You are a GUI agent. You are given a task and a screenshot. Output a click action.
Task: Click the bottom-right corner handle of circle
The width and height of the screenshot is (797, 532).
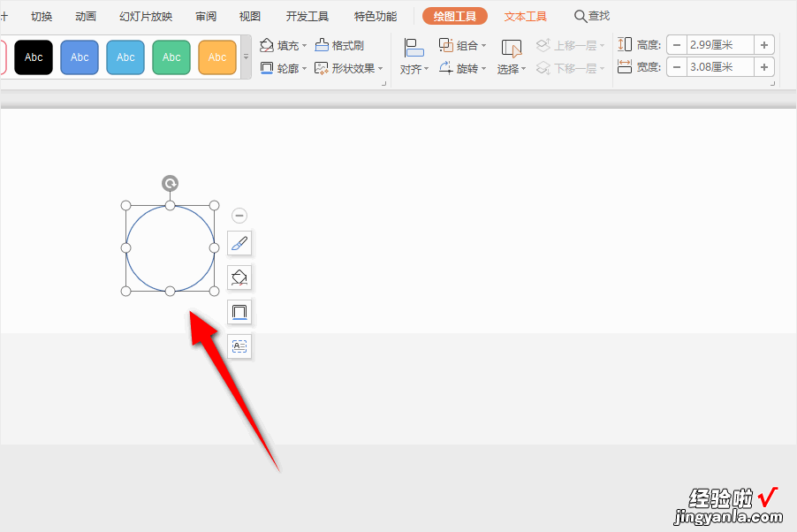(x=215, y=292)
